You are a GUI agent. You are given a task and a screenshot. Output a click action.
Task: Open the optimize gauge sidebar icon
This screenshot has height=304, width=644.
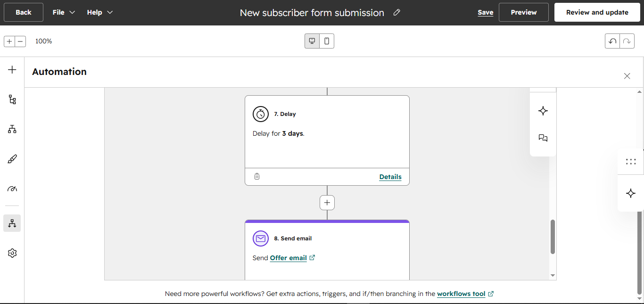[x=12, y=189]
